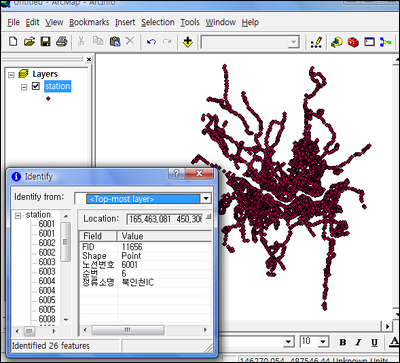Click the station layer point symbol swatch
400x363 pixels.
coord(48,99)
